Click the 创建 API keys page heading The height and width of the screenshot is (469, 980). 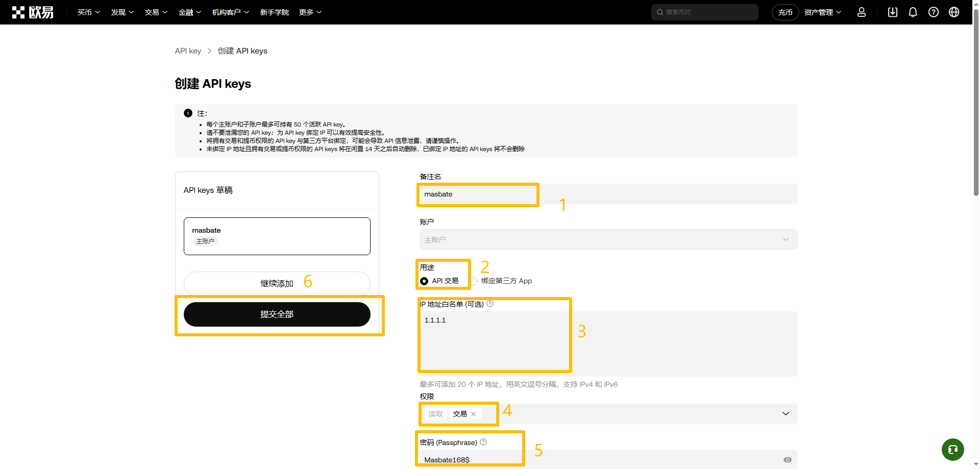point(213,84)
